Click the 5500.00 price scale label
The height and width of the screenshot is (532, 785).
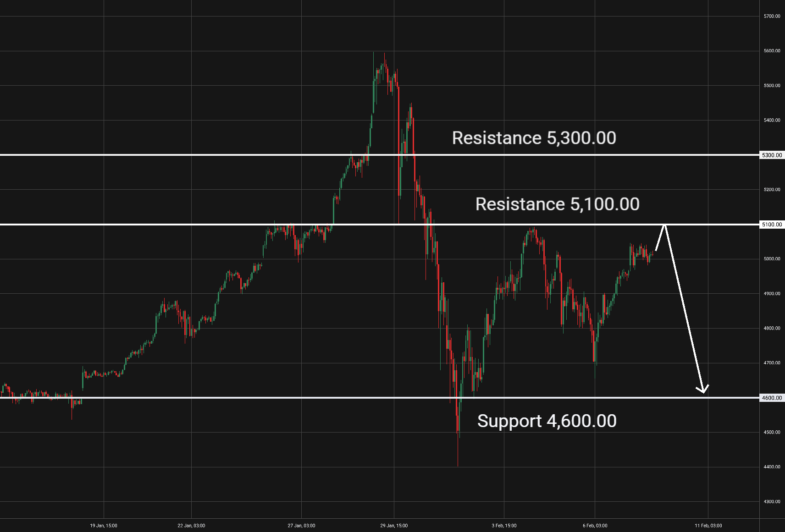tap(772, 86)
